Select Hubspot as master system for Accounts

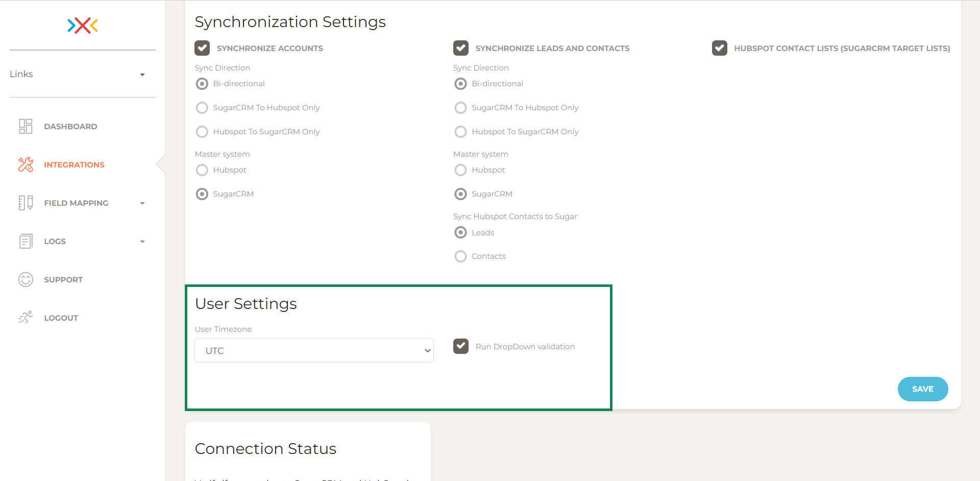[x=202, y=170]
